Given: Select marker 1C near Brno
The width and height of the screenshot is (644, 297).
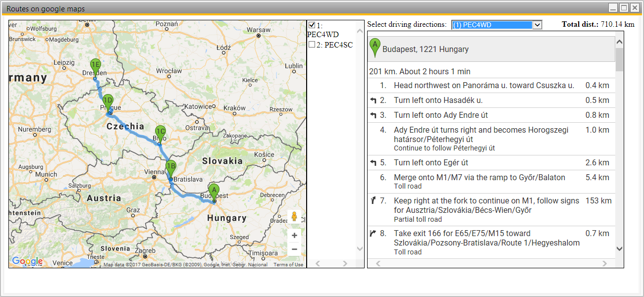Looking at the screenshot, I should click(x=160, y=131).
